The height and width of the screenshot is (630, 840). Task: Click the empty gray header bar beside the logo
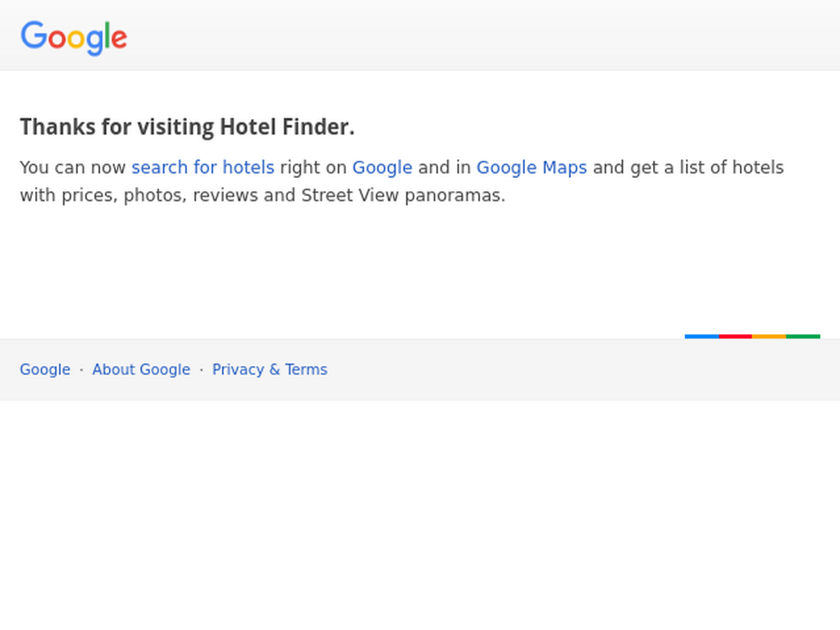(x=482, y=35)
